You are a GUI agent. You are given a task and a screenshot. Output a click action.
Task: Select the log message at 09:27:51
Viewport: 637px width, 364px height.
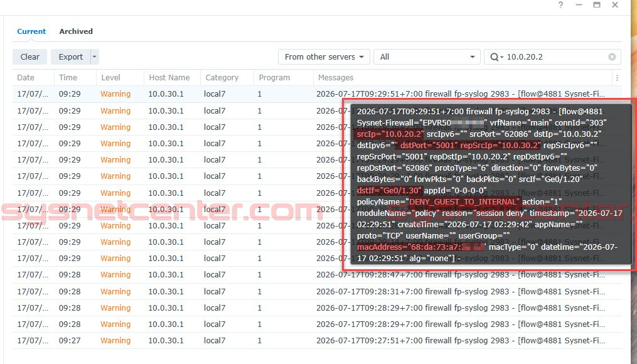point(461,341)
